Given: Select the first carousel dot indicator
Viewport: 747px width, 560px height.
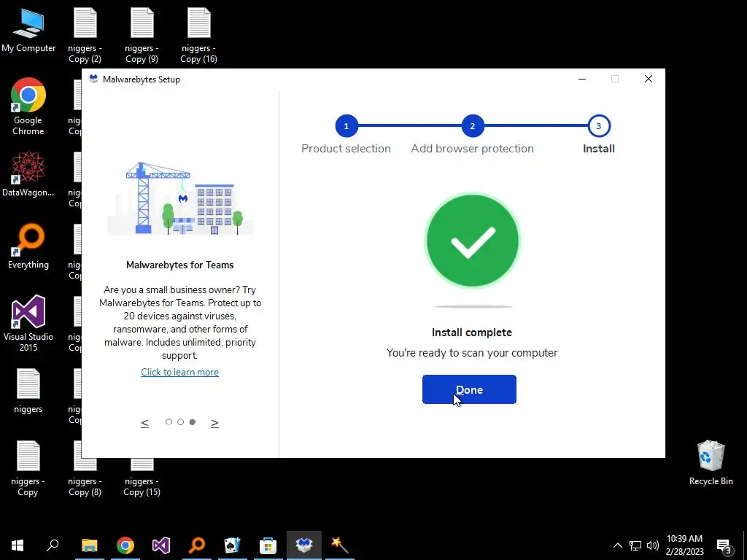Looking at the screenshot, I should (169, 422).
